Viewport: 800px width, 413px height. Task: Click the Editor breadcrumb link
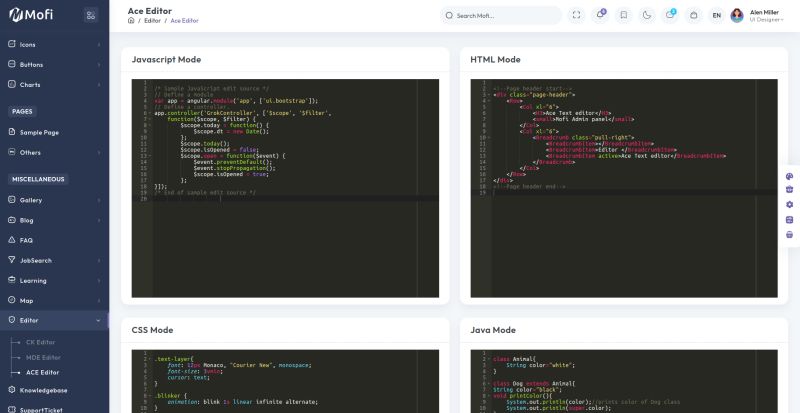(152, 21)
